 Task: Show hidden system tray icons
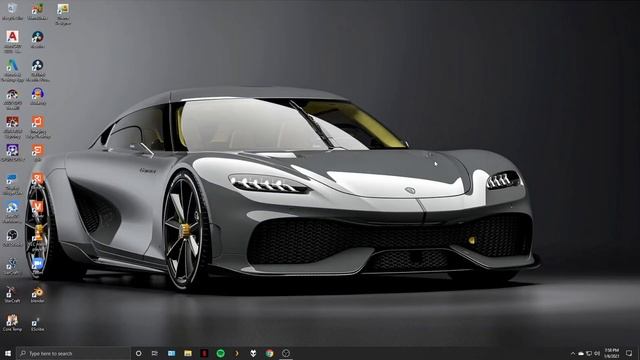(573, 353)
